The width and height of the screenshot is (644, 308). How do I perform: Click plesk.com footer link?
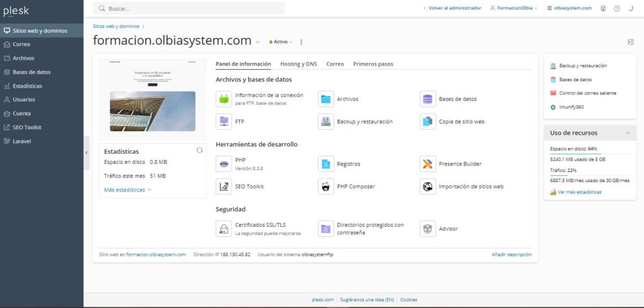coord(323,300)
